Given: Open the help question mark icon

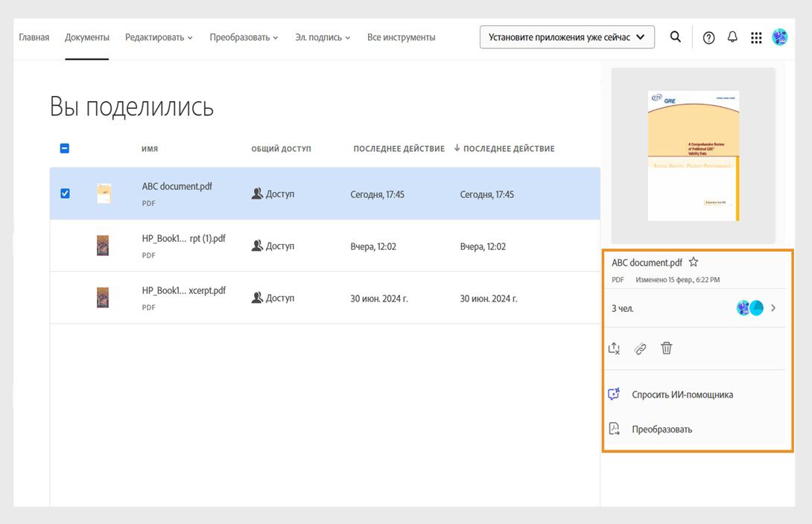Looking at the screenshot, I should tap(708, 37).
